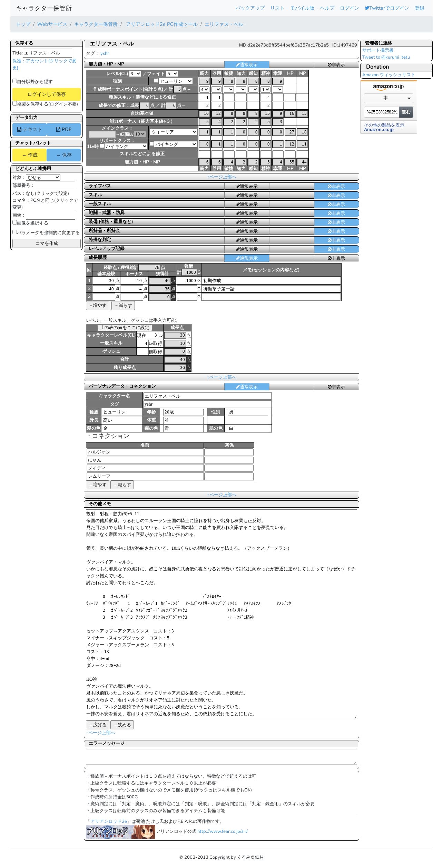This screenshot has width=443, height=868.
Task: Click ＋増やす under the 成長履歴 table
Action: 98,306
